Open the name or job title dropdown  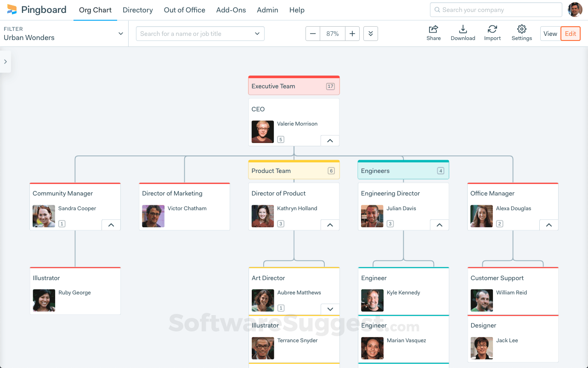pos(257,34)
